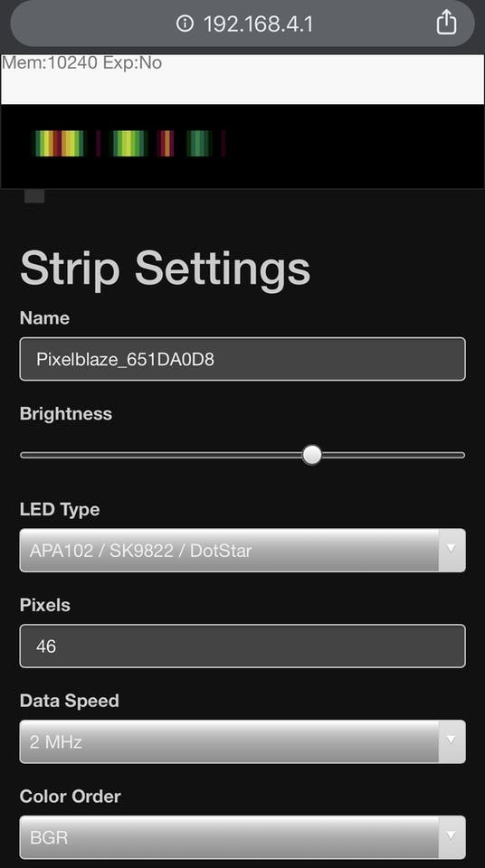The height and width of the screenshot is (868, 485).
Task: Open the share icon in the browser bar
Action: [x=446, y=23]
